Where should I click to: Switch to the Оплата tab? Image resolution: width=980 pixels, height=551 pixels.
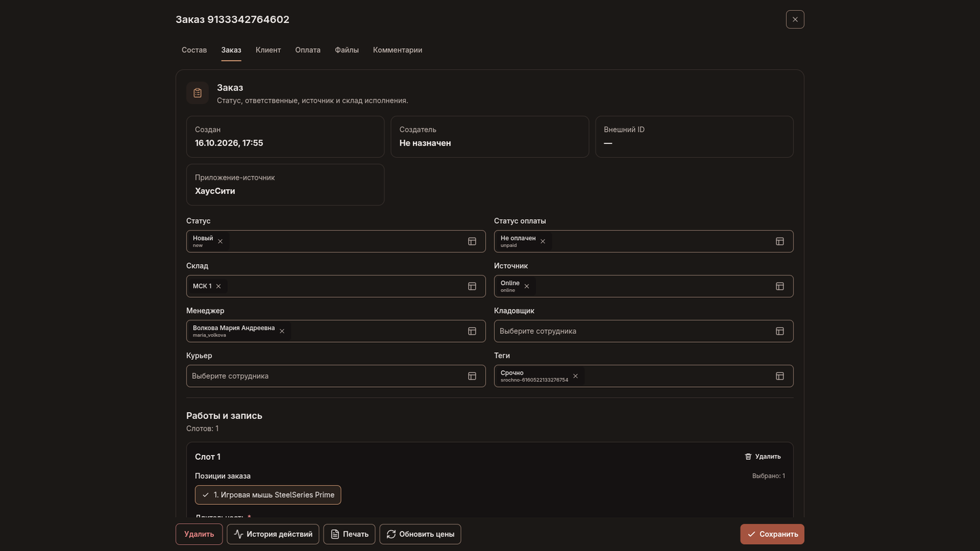point(308,50)
